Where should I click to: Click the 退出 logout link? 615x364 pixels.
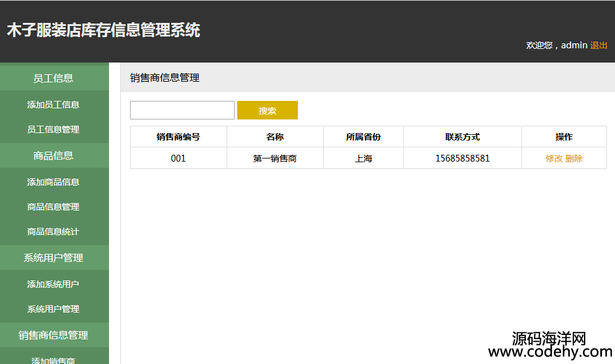(598, 45)
